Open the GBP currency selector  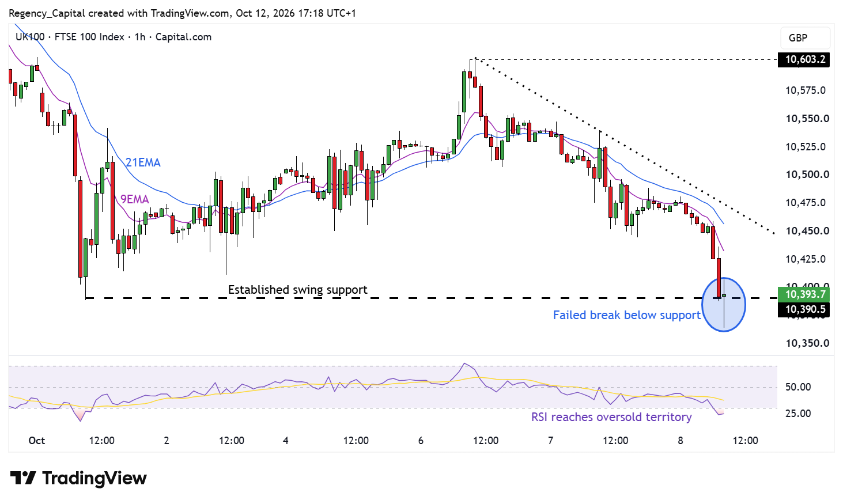point(805,38)
